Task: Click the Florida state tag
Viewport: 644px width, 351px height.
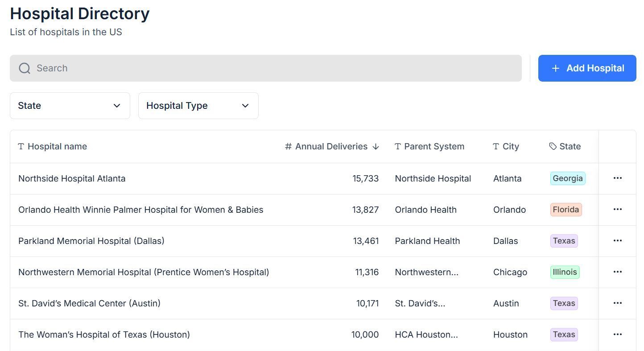Action: [x=566, y=210]
